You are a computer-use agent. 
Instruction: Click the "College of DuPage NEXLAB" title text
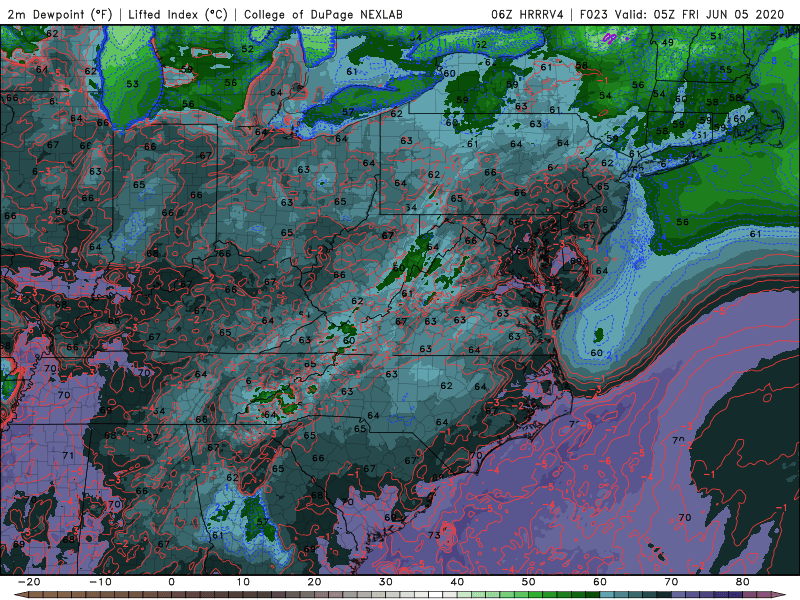coord(323,14)
